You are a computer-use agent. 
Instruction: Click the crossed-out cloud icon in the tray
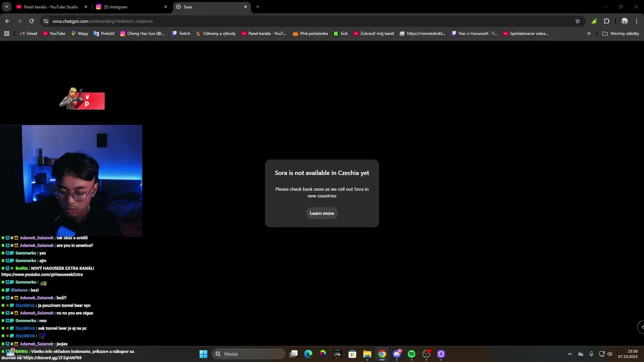coord(580,354)
